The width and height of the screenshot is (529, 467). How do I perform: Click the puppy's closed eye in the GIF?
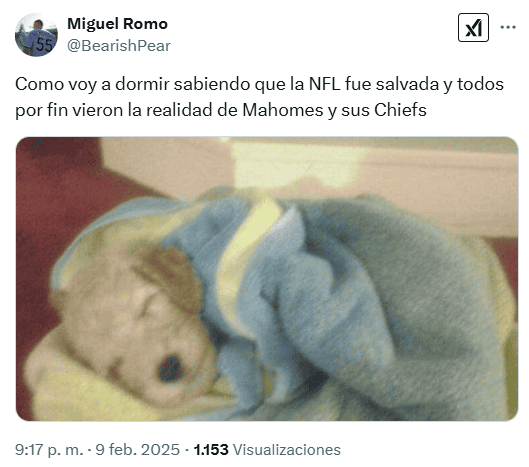click(148, 303)
